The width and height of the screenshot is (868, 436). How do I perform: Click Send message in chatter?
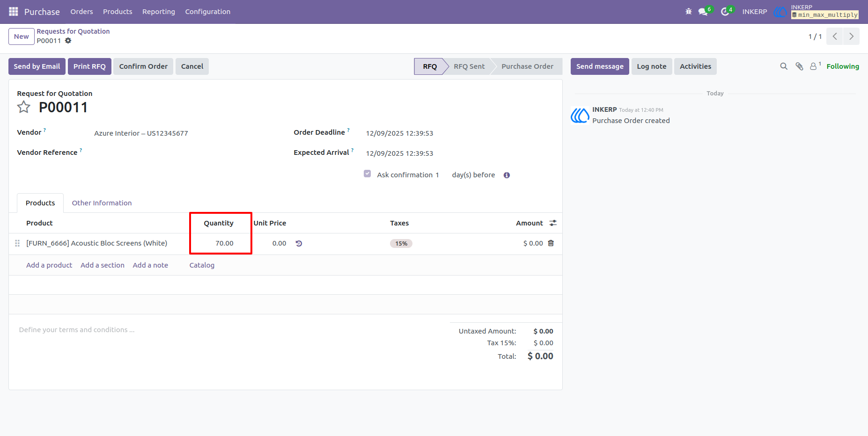click(x=600, y=66)
